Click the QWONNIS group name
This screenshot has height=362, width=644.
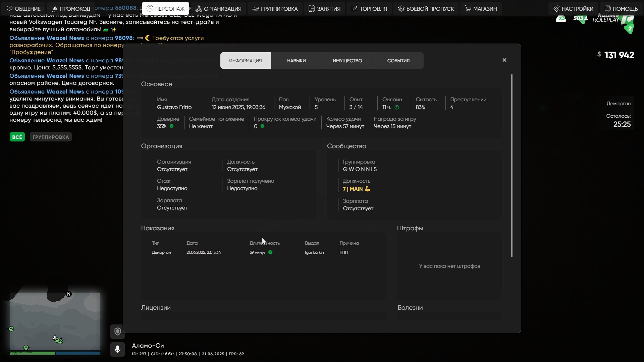pos(360,169)
